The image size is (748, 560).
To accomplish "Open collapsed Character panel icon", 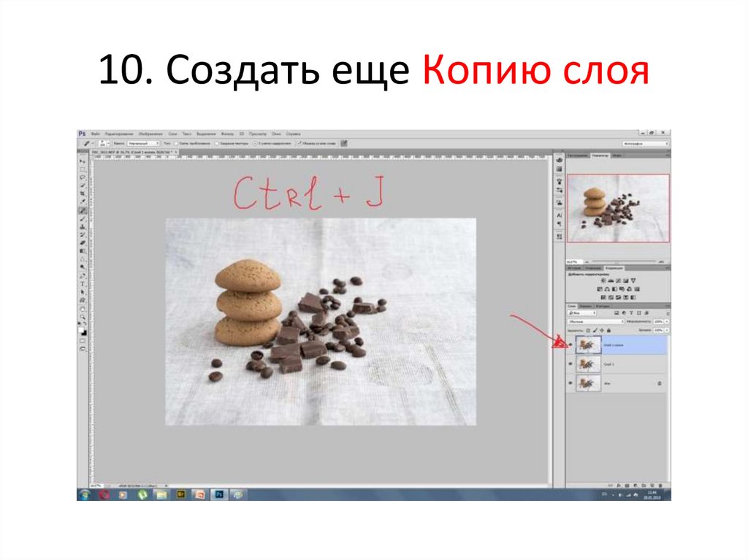I will [559, 215].
